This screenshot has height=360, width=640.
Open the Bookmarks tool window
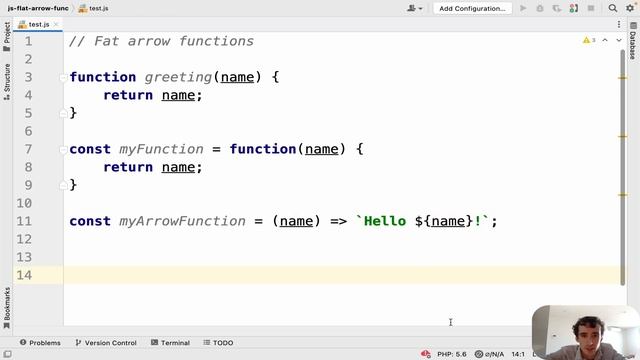(x=7, y=308)
